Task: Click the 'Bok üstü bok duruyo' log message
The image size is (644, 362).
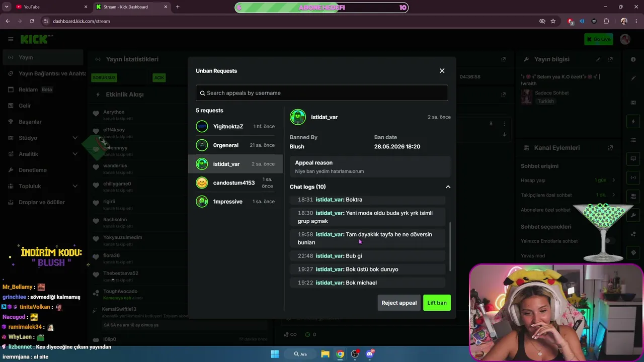Action: click(x=368, y=269)
